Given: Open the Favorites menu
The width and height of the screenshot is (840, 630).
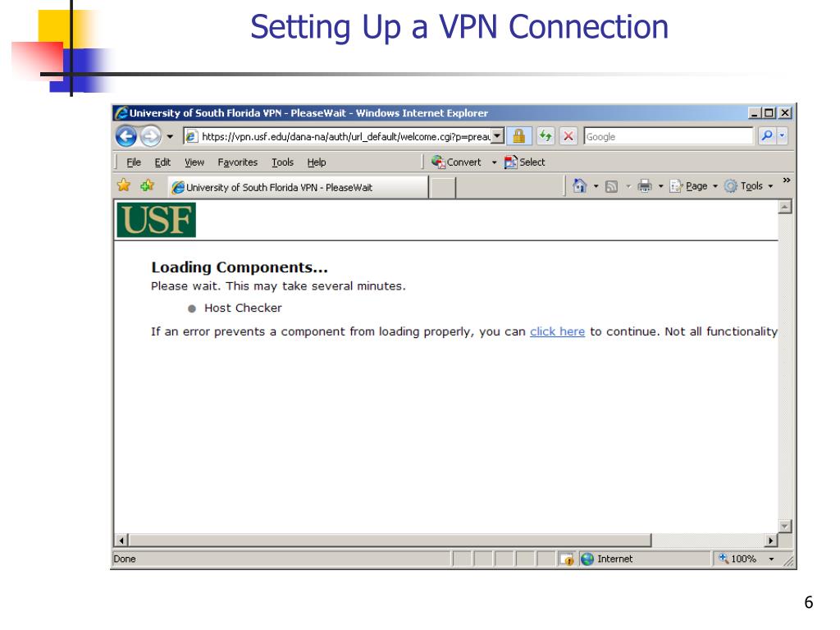Looking at the screenshot, I should pyautogui.click(x=237, y=162).
